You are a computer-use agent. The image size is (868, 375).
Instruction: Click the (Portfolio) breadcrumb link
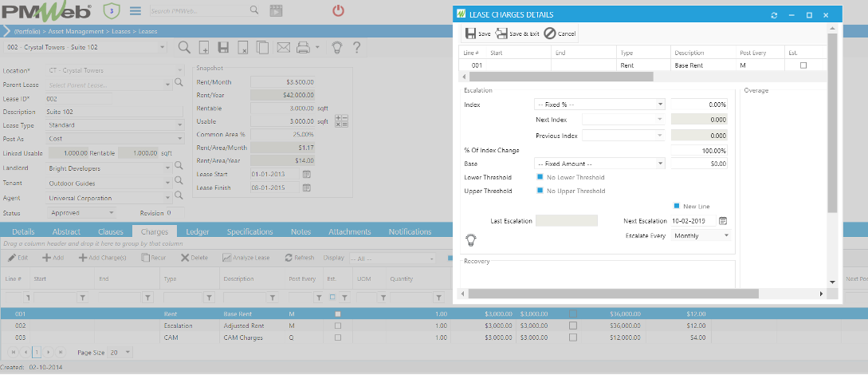(26, 32)
